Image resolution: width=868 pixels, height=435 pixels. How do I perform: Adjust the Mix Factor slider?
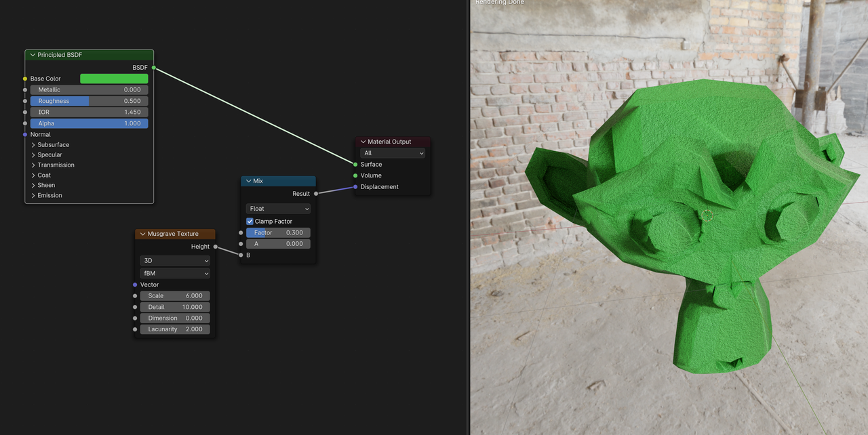coord(278,232)
